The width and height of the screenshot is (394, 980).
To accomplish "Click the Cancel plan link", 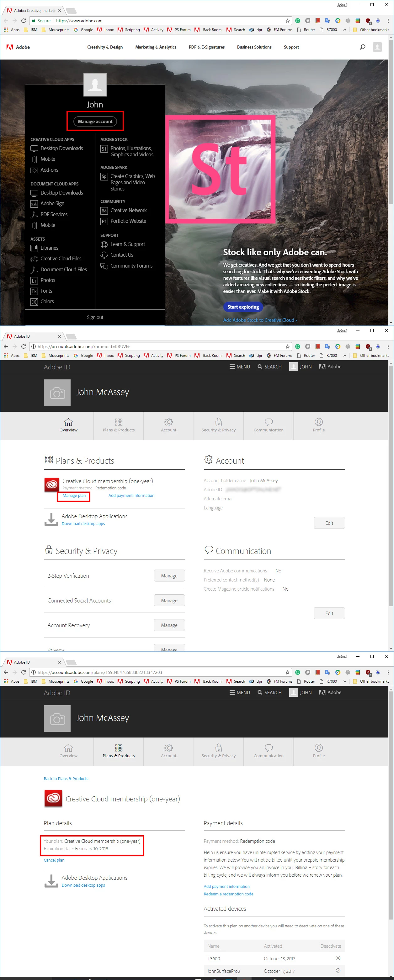I will [x=54, y=860].
